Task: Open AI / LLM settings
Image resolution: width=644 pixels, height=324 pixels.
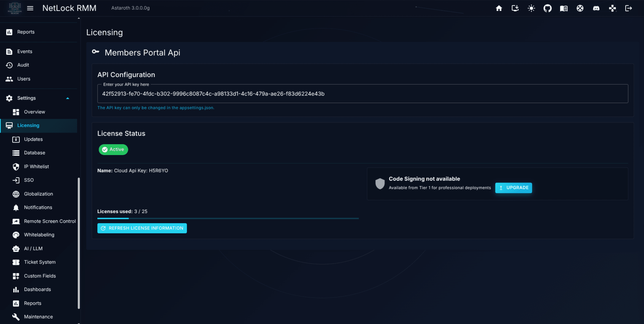Action: (x=39, y=248)
